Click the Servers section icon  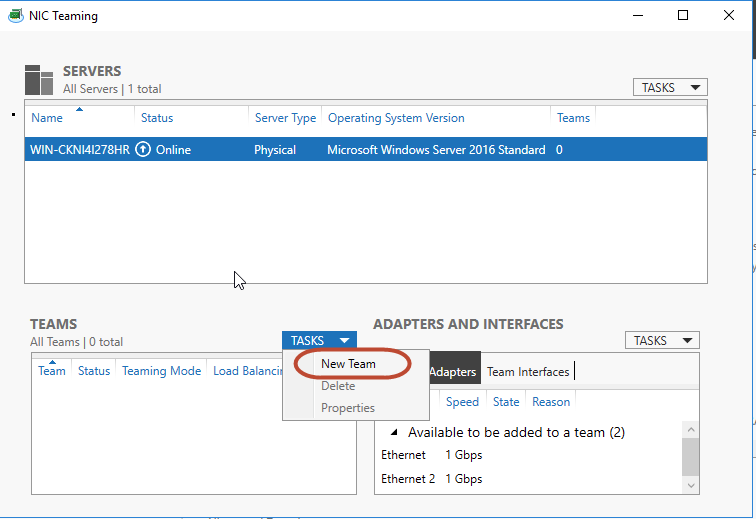[39, 80]
